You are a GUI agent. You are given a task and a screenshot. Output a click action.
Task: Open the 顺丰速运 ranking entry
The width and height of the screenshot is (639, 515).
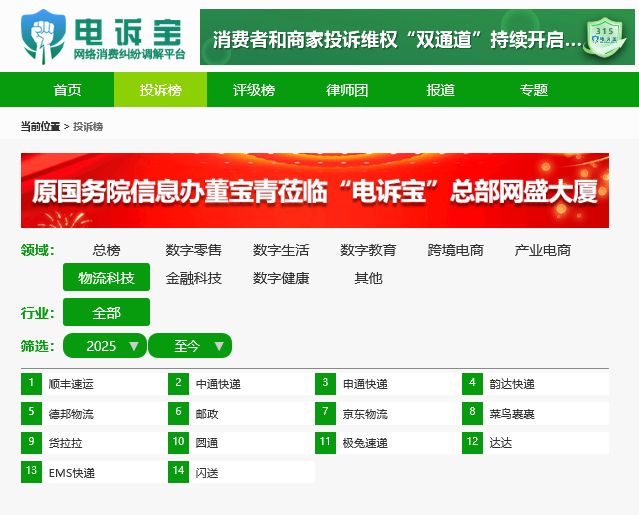point(95,384)
